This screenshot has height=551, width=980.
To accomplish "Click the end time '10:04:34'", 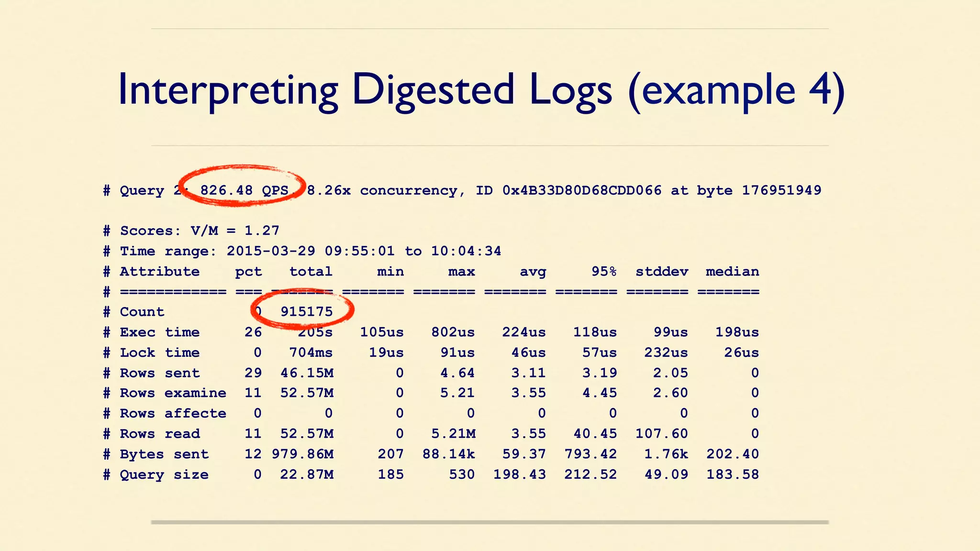I will pyautogui.click(x=466, y=251).
